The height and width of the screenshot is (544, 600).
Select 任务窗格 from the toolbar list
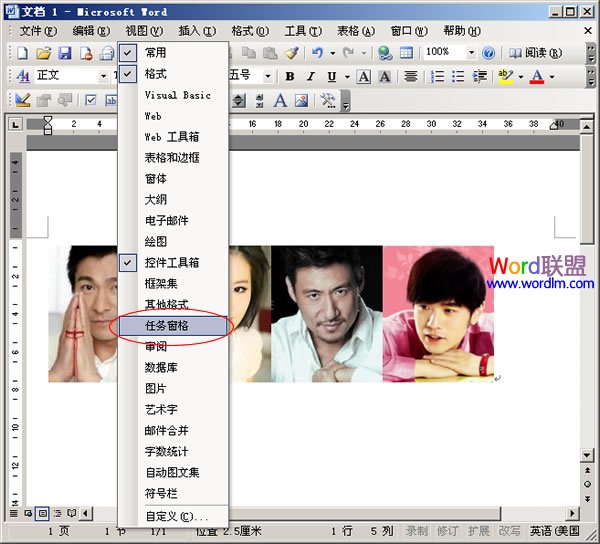167,325
